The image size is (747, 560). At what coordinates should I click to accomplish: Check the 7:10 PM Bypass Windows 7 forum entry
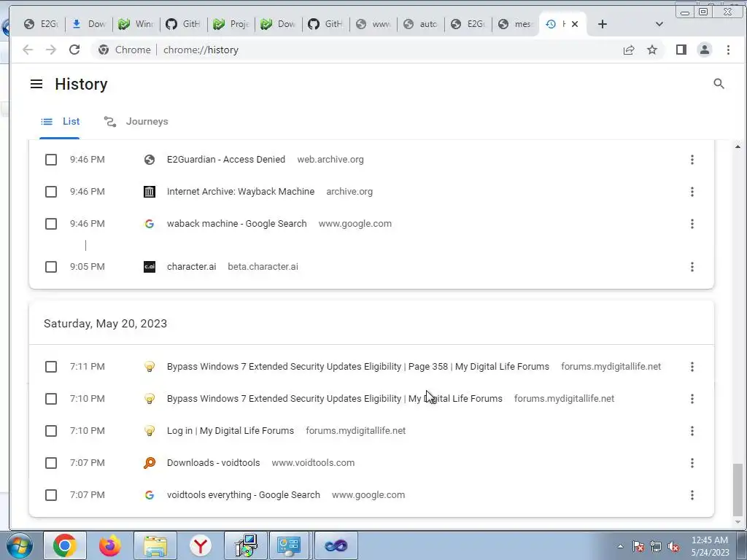coord(51,399)
